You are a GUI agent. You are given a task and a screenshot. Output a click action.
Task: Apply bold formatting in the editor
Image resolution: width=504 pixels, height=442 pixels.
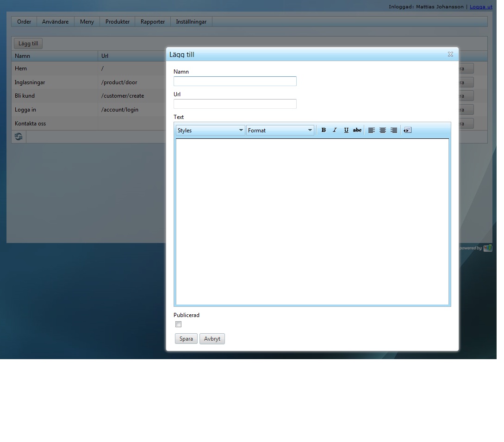coord(324,130)
